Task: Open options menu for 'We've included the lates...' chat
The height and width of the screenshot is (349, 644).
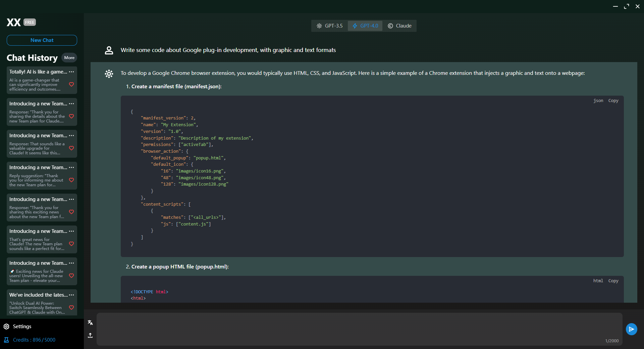Action: click(x=71, y=295)
